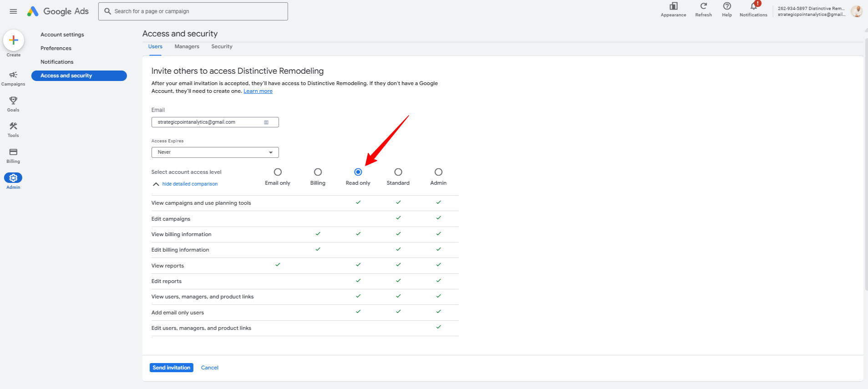This screenshot has height=389, width=868.
Task: Open Billing in the sidebar
Action: (x=13, y=156)
